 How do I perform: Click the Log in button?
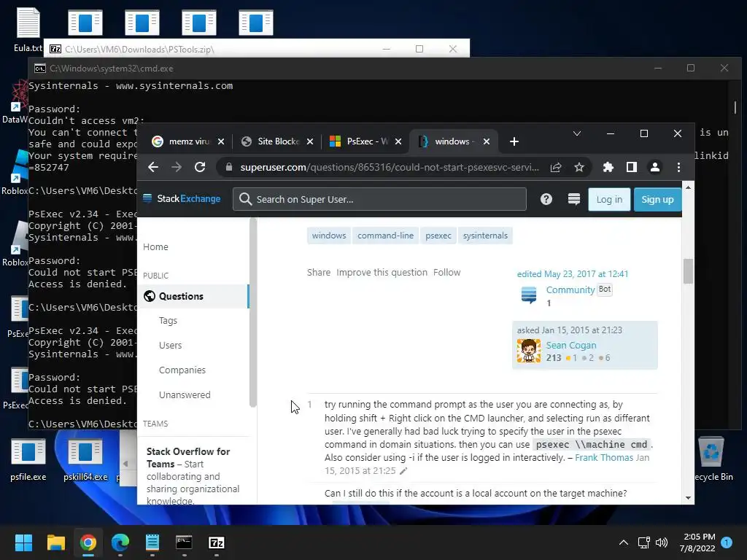(x=609, y=199)
